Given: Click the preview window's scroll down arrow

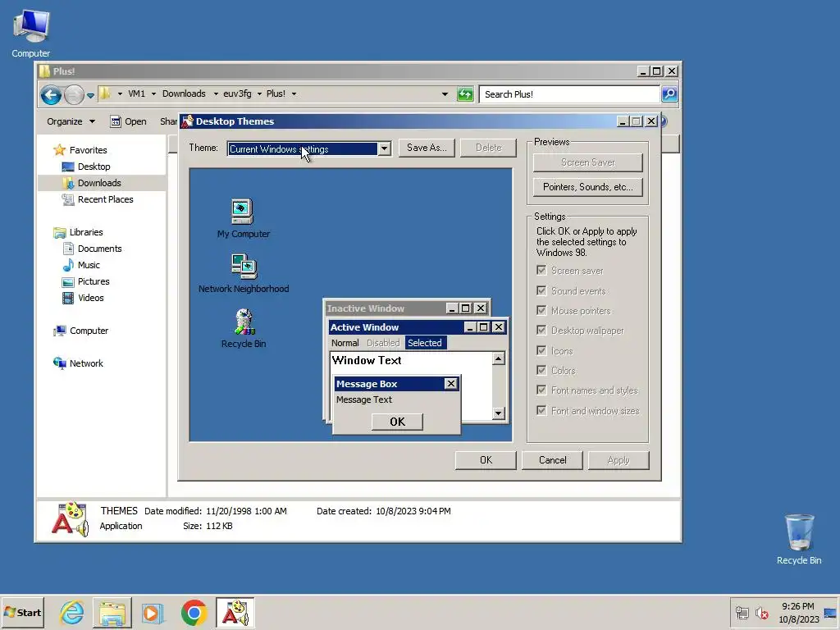Looking at the screenshot, I should 498,413.
